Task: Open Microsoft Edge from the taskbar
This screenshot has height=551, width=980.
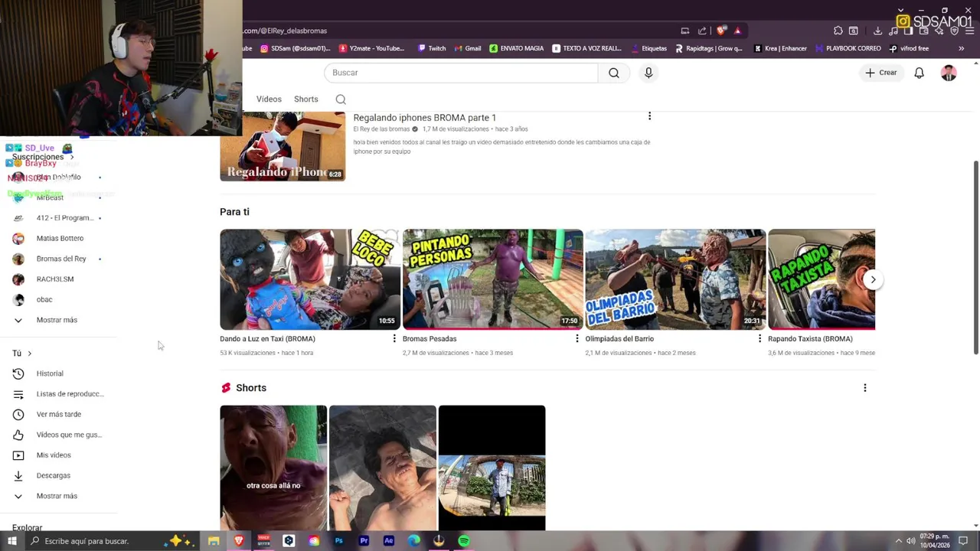Action: (x=413, y=541)
